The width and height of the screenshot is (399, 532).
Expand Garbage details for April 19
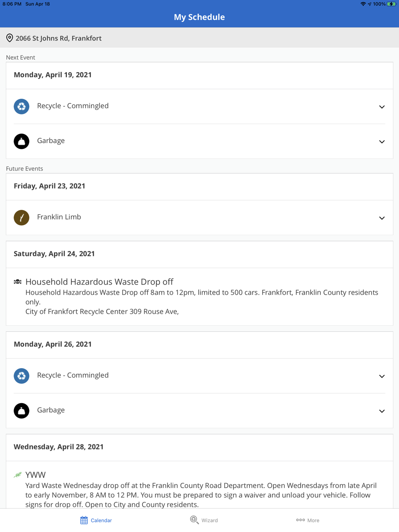point(382,142)
